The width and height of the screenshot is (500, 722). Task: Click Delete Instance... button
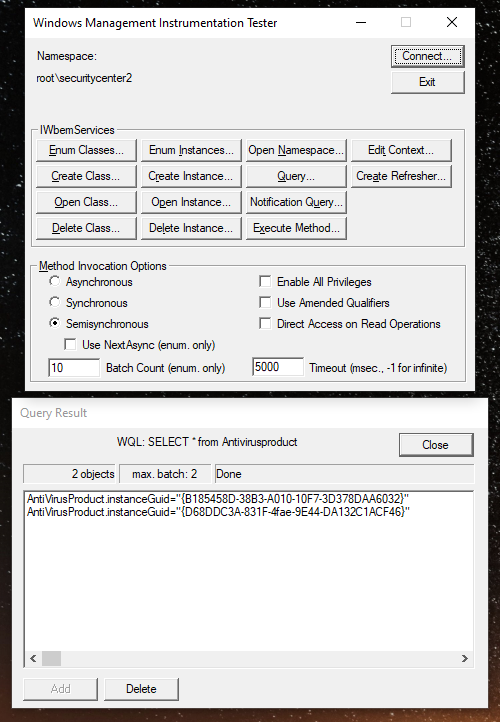tap(191, 228)
